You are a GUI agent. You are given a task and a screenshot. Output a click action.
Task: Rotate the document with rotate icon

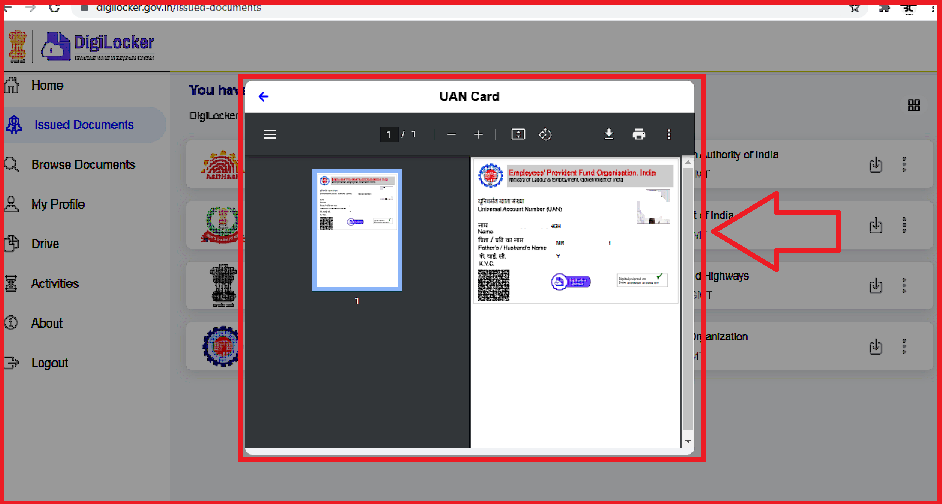click(x=545, y=134)
